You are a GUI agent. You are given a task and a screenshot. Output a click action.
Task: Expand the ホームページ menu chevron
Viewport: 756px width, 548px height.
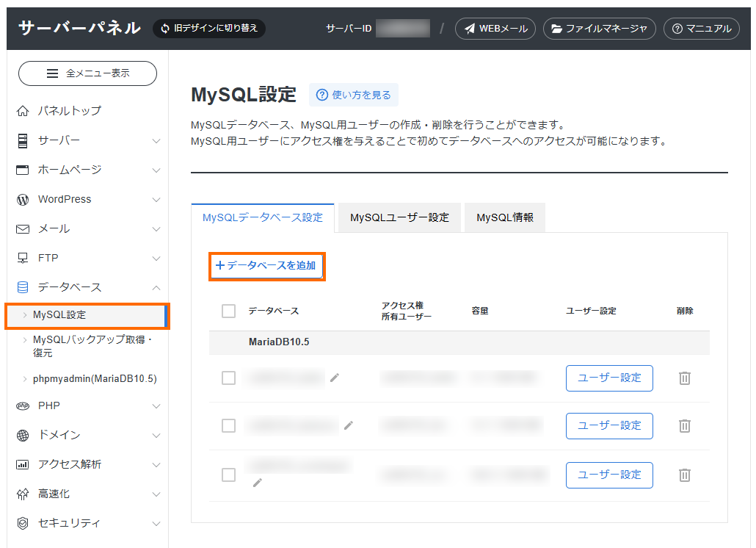point(156,170)
